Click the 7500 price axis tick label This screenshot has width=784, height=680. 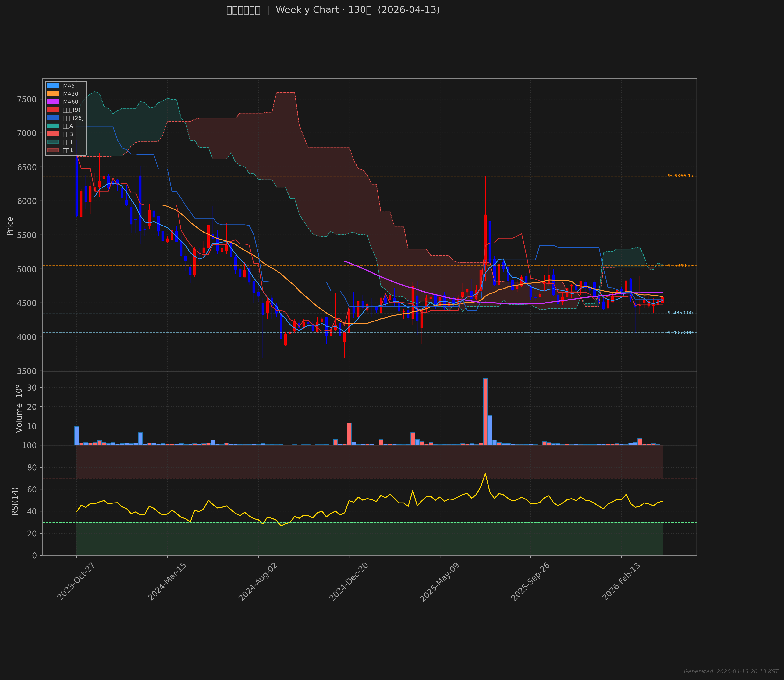pos(27,99)
